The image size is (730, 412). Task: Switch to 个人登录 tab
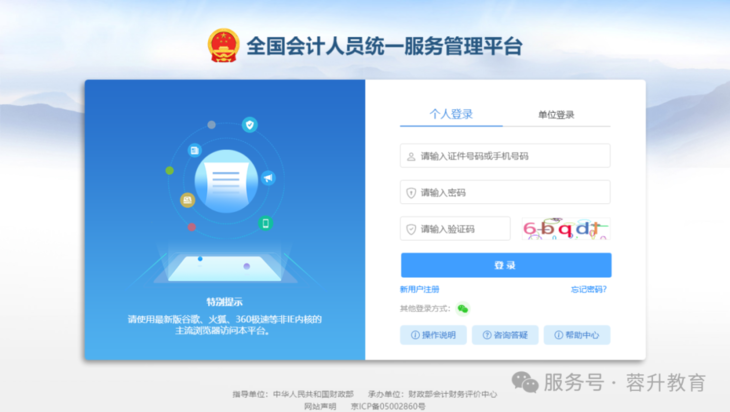click(451, 114)
